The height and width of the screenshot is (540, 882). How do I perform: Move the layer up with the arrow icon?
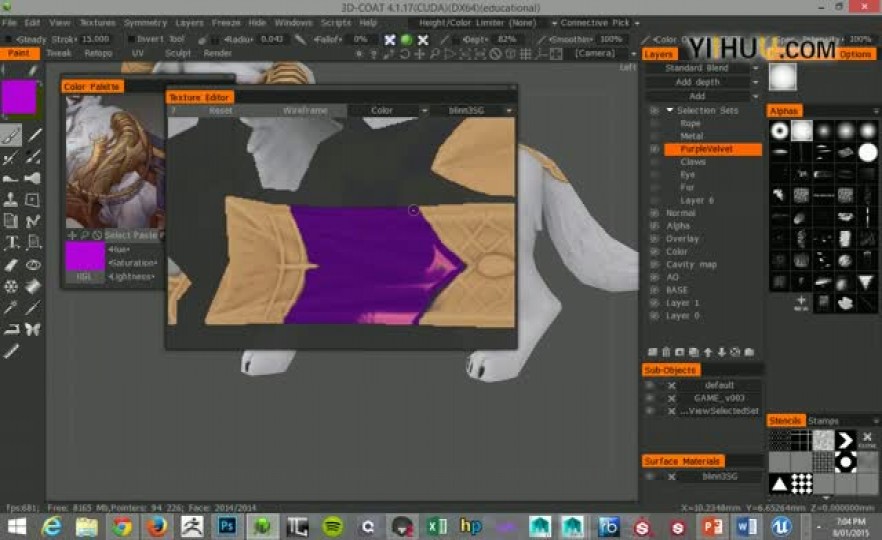(708, 352)
